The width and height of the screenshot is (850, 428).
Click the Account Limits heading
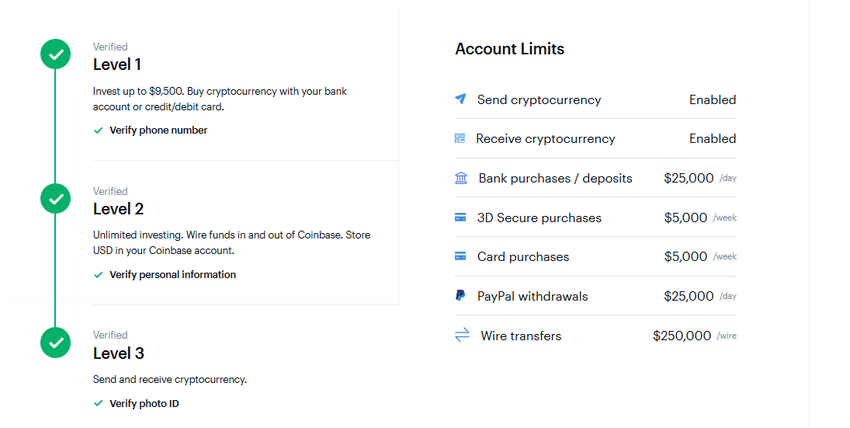[509, 49]
